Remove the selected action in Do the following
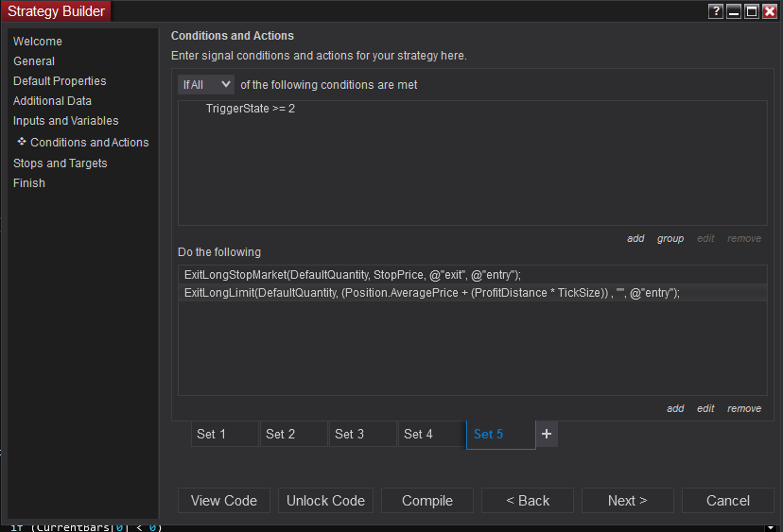This screenshot has width=783, height=532. [x=744, y=408]
